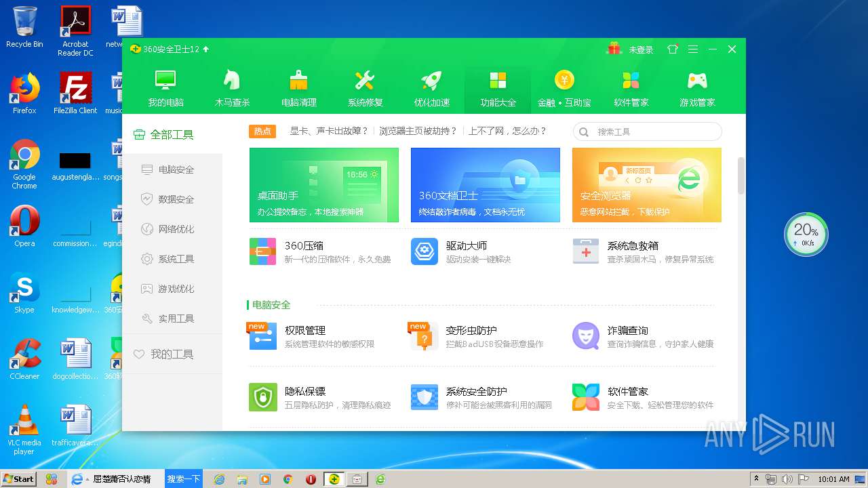868x488 pixels.
Task: Open 功能大全 features tab
Action: [x=498, y=89]
